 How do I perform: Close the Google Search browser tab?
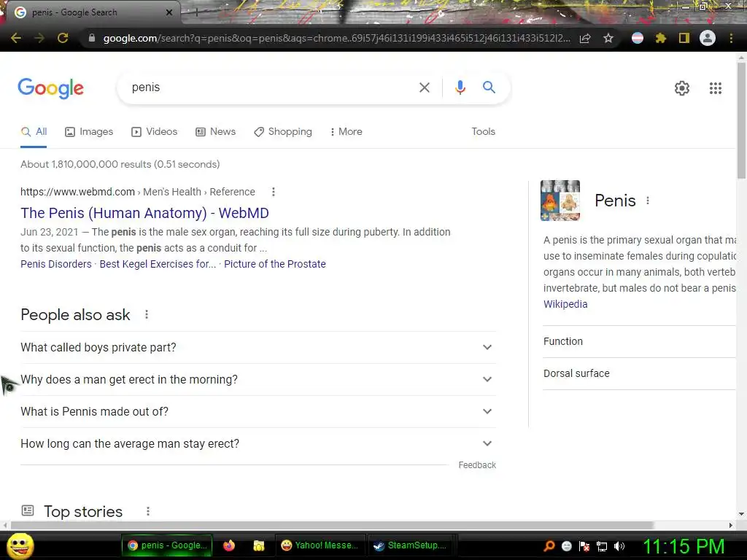[169, 12]
